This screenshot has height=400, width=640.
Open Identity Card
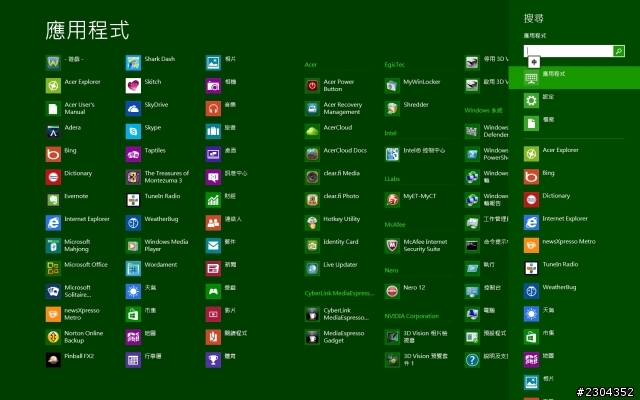[x=332, y=246]
